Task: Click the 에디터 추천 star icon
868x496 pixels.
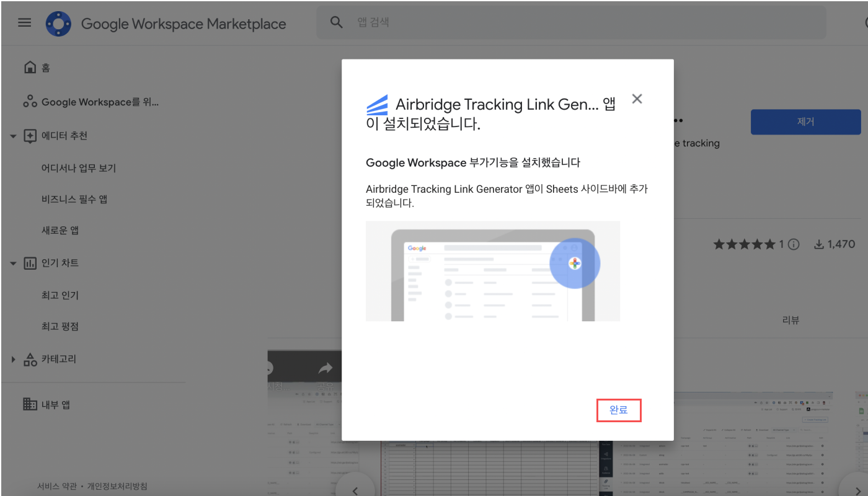Action: pos(30,136)
